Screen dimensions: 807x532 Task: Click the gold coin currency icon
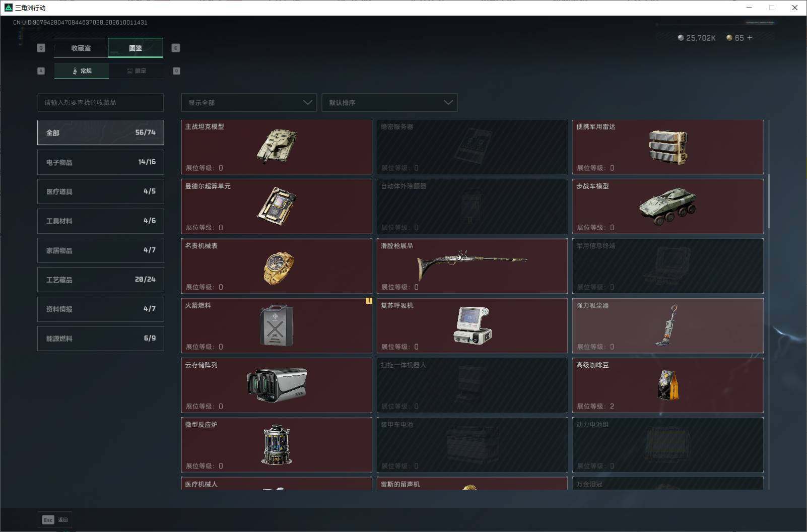click(729, 38)
